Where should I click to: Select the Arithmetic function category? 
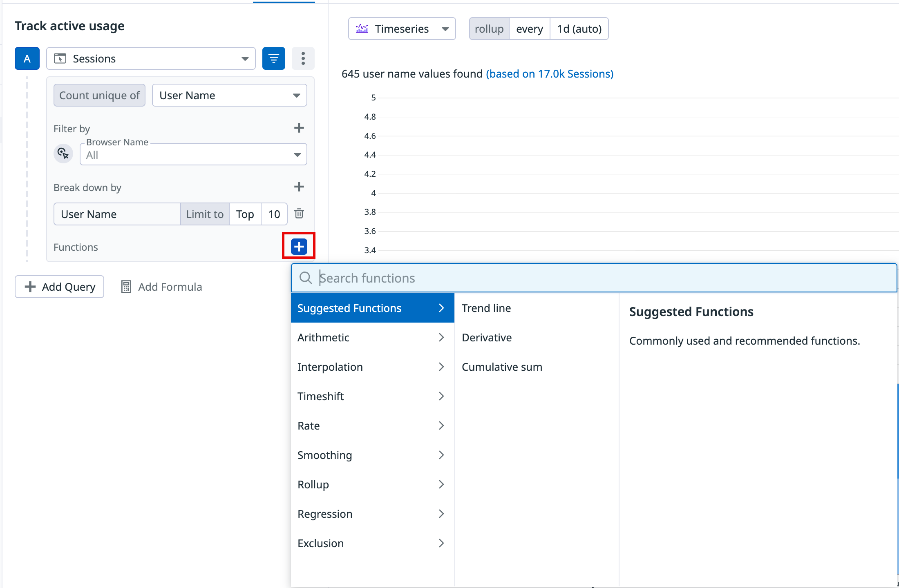[x=372, y=337]
